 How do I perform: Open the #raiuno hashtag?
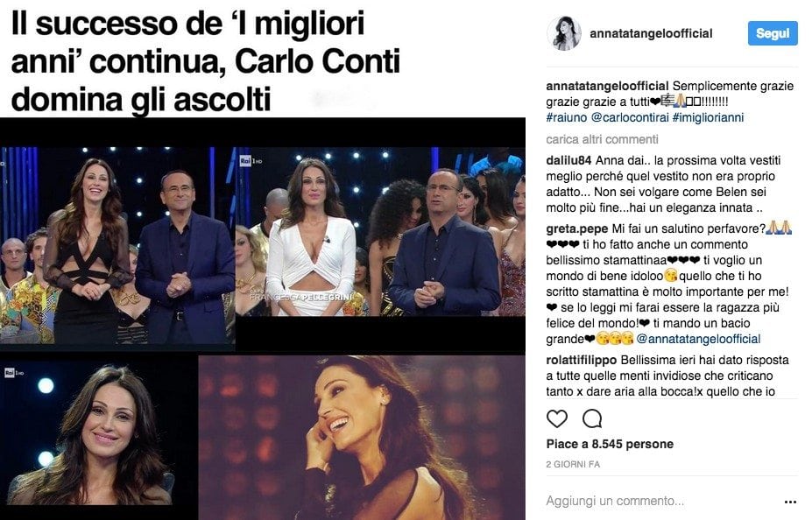[x=567, y=117]
